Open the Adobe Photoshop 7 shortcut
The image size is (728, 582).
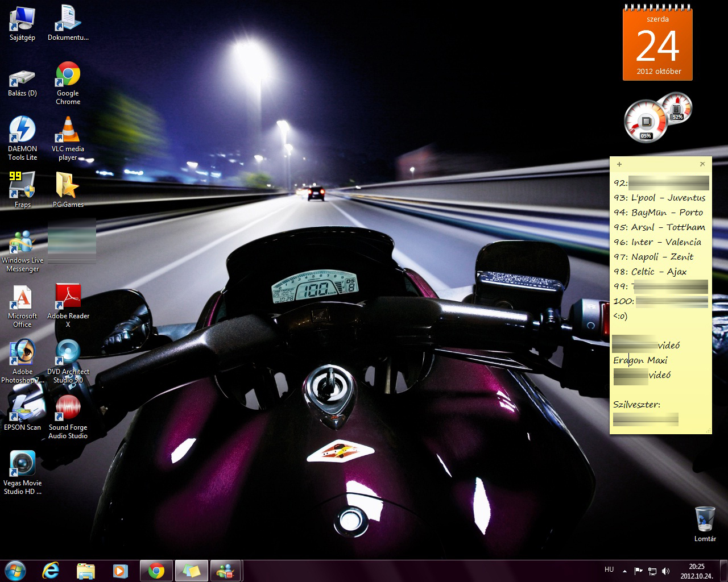[x=22, y=361]
